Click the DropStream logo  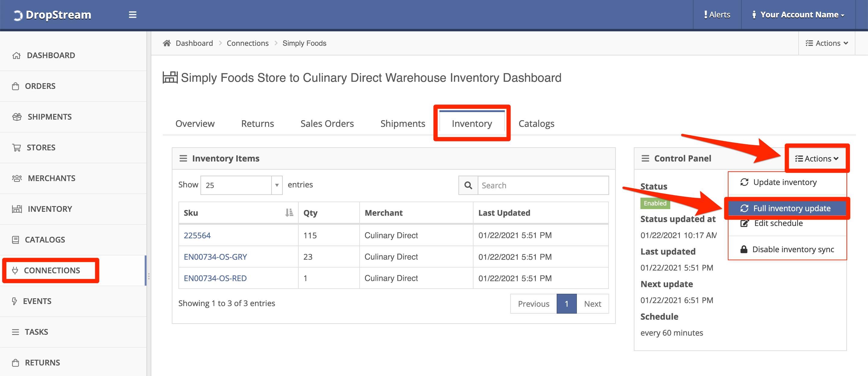(52, 15)
